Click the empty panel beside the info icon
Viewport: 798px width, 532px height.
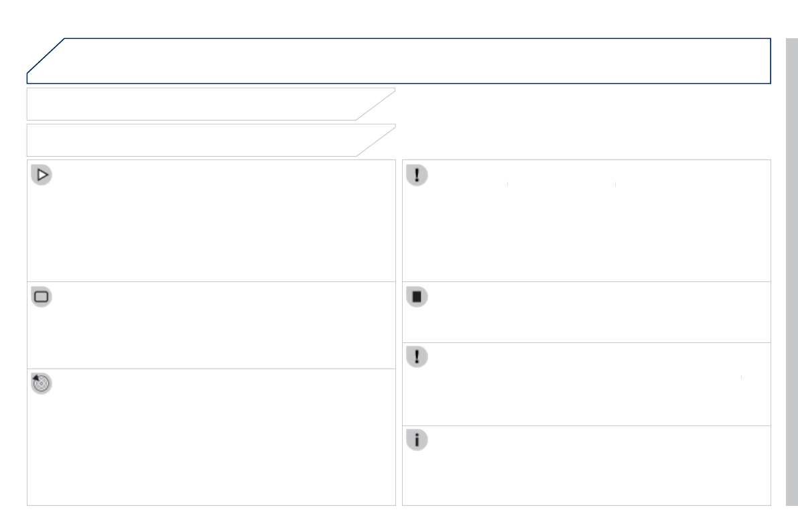[596, 469]
